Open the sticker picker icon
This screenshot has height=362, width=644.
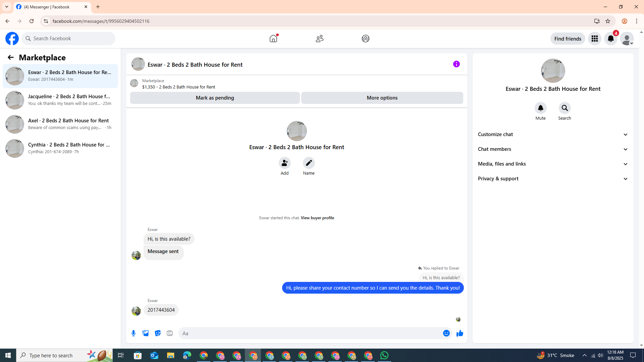158,333
